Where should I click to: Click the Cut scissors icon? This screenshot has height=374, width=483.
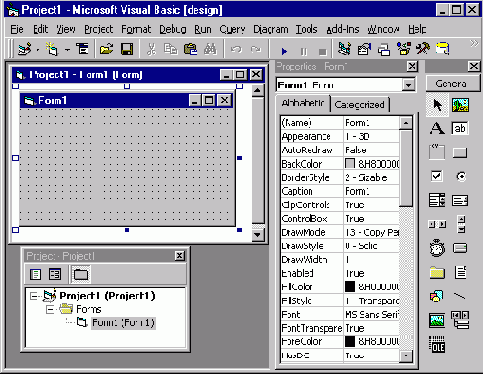click(x=151, y=49)
